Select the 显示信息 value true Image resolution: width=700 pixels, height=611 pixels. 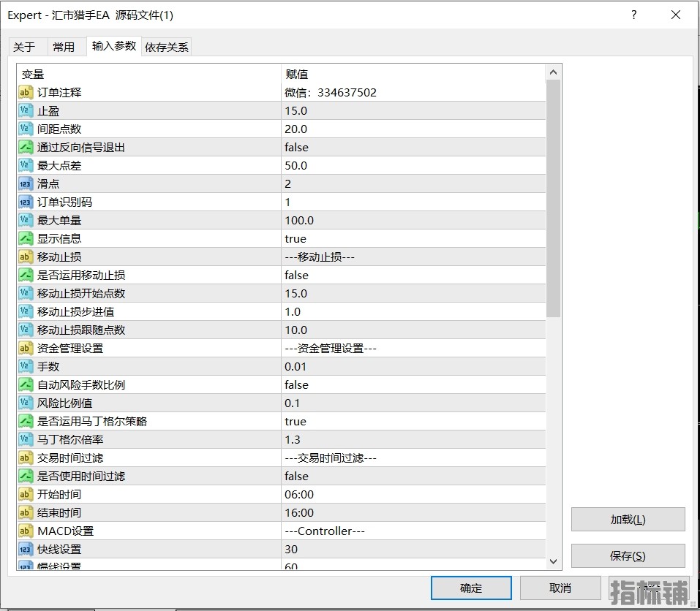click(x=296, y=238)
